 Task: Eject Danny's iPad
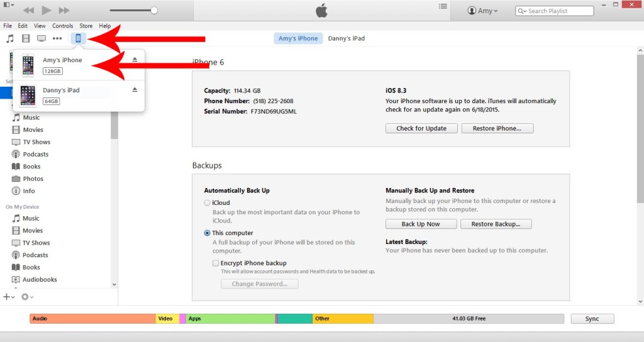(x=135, y=89)
